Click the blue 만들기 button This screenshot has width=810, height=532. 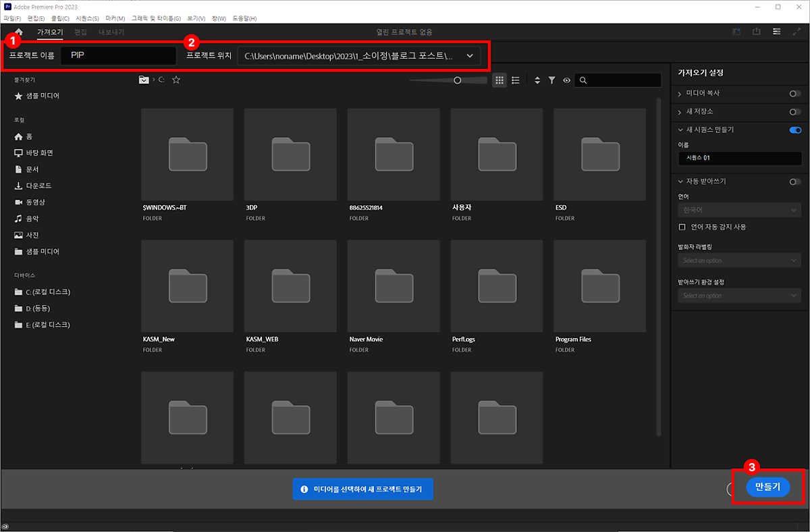767,487
